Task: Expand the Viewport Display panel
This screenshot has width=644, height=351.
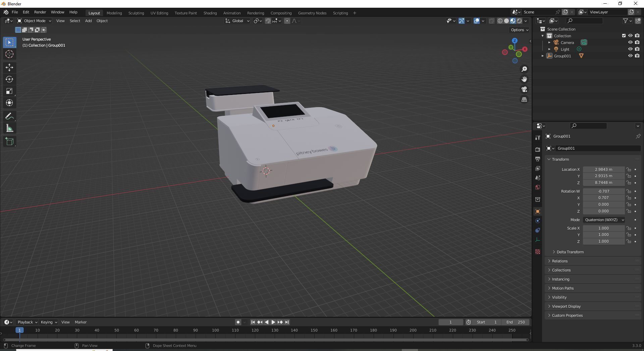Action: tap(566, 306)
